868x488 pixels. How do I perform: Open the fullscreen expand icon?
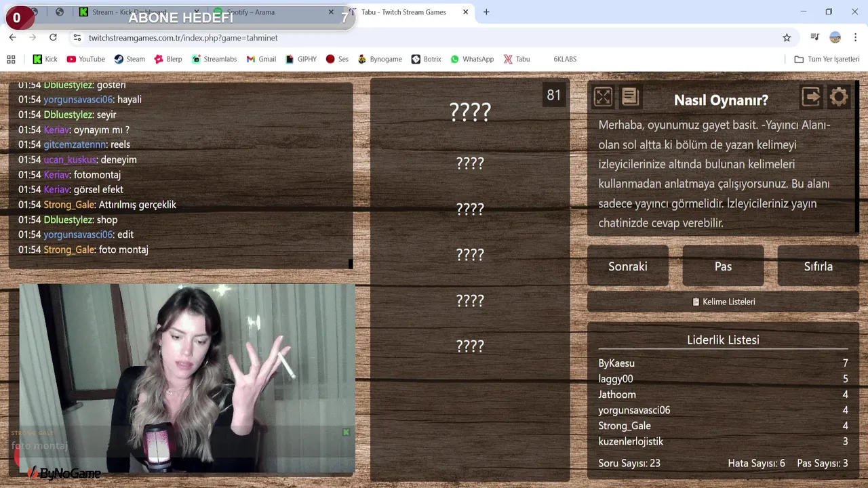click(603, 97)
